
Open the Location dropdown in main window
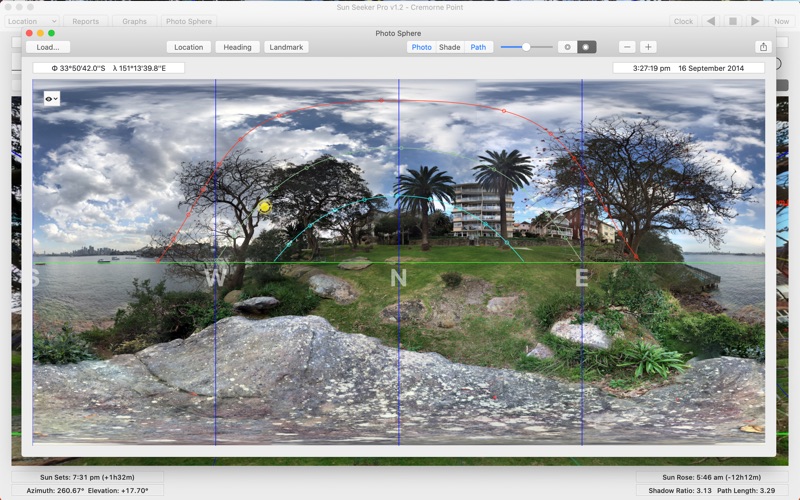(32, 21)
